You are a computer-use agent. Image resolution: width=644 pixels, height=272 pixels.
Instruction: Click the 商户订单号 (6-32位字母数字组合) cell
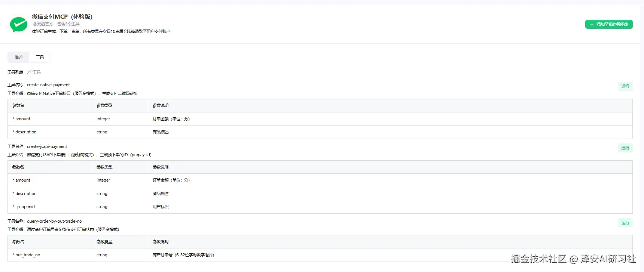[x=390, y=255]
